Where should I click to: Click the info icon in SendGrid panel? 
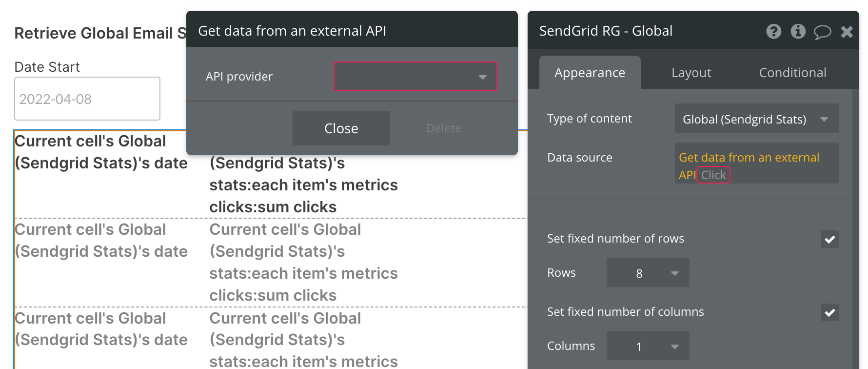[x=798, y=31]
